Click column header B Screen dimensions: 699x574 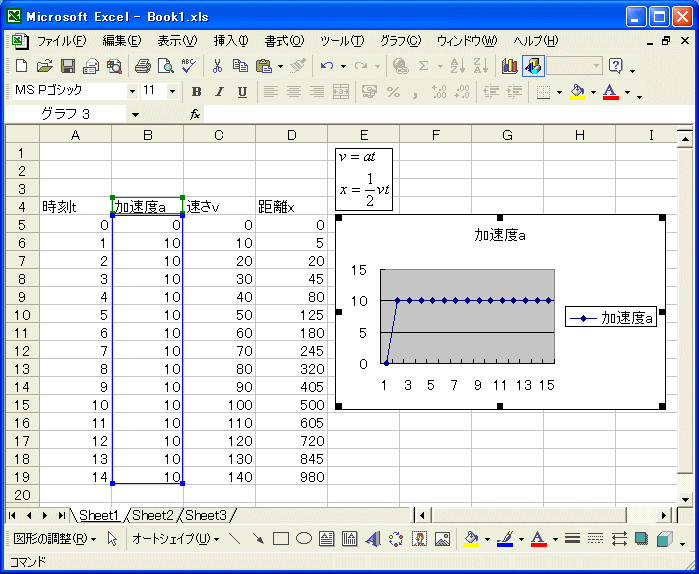[148, 135]
